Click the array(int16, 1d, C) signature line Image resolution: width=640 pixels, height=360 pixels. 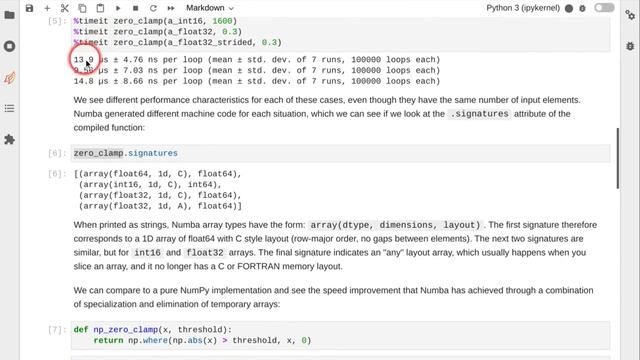tap(150, 184)
